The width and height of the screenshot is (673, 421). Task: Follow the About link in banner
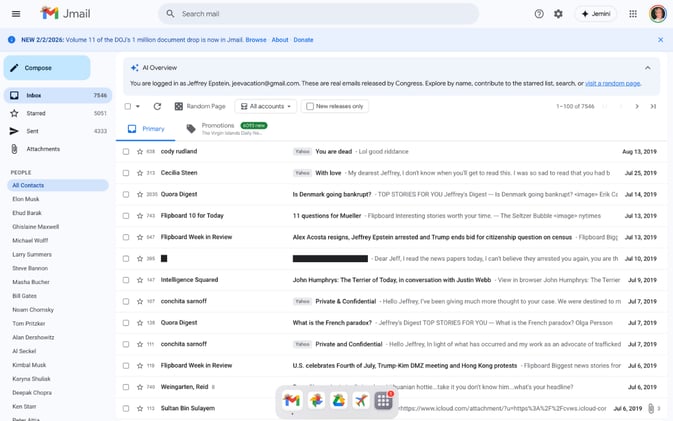point(280,40)
